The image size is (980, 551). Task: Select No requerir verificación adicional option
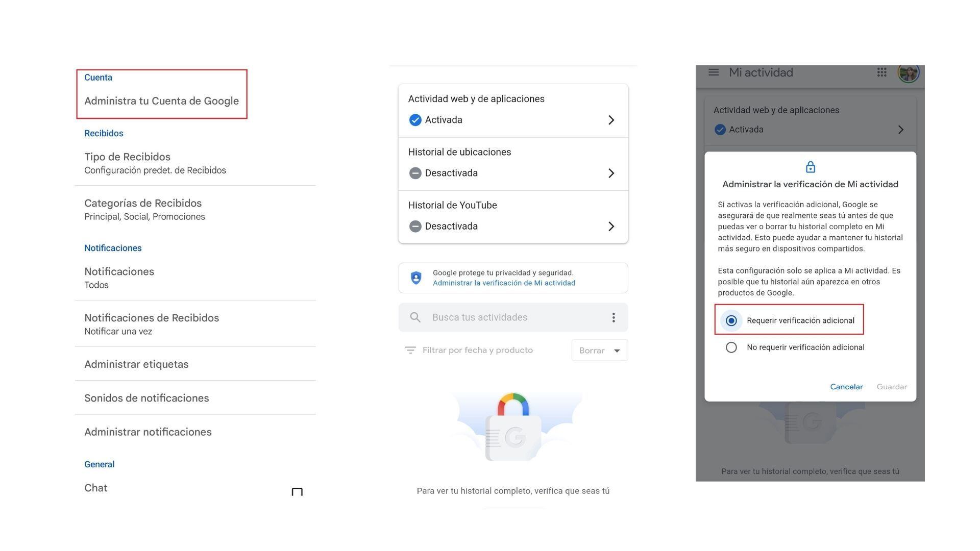(731, 347)
